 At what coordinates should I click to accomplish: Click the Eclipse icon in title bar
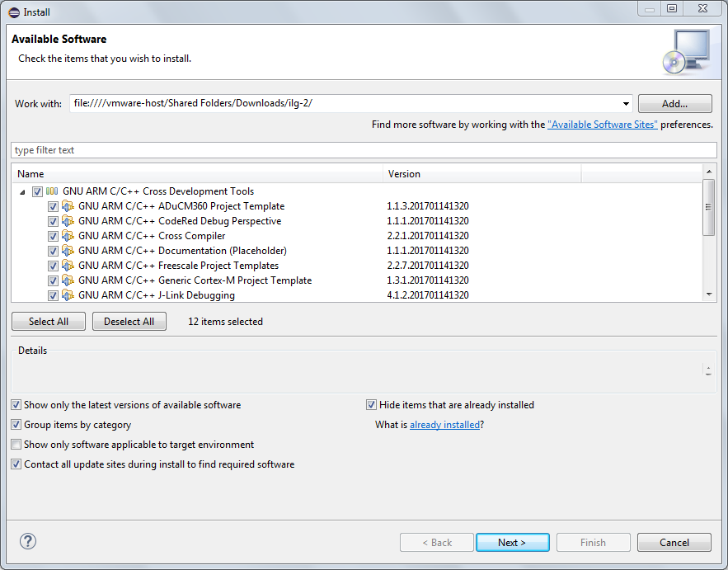14,10
